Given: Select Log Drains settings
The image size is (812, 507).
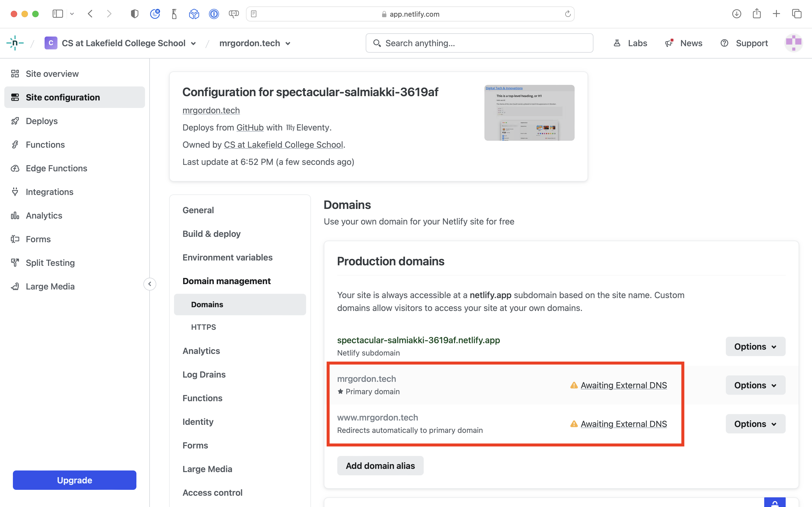Looking at the screenshot, I should coord(204,375).
